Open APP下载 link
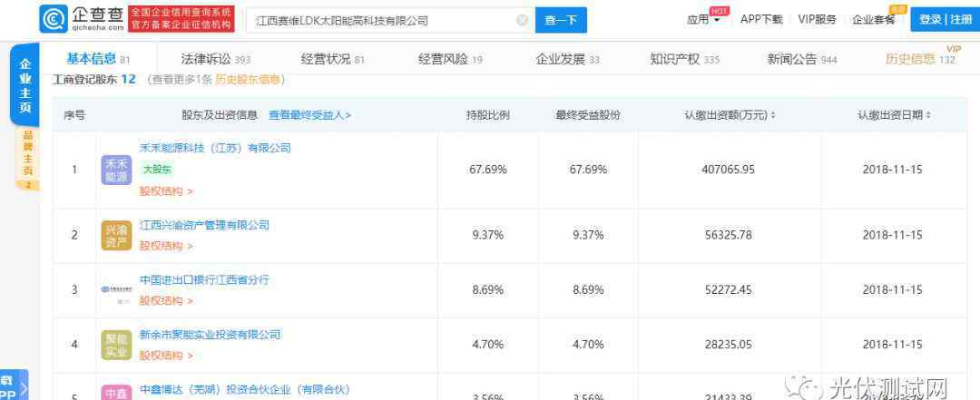Screen dimensions: 980x400 (761, 19)
